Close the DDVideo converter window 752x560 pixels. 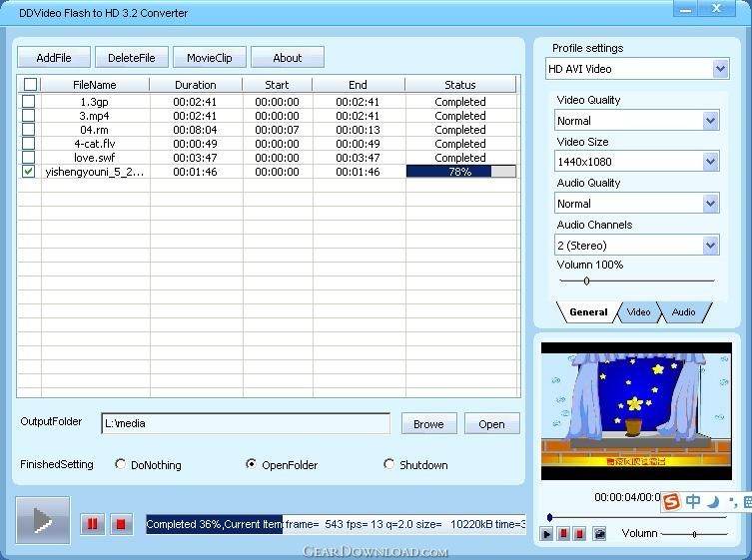pos(716,9)
